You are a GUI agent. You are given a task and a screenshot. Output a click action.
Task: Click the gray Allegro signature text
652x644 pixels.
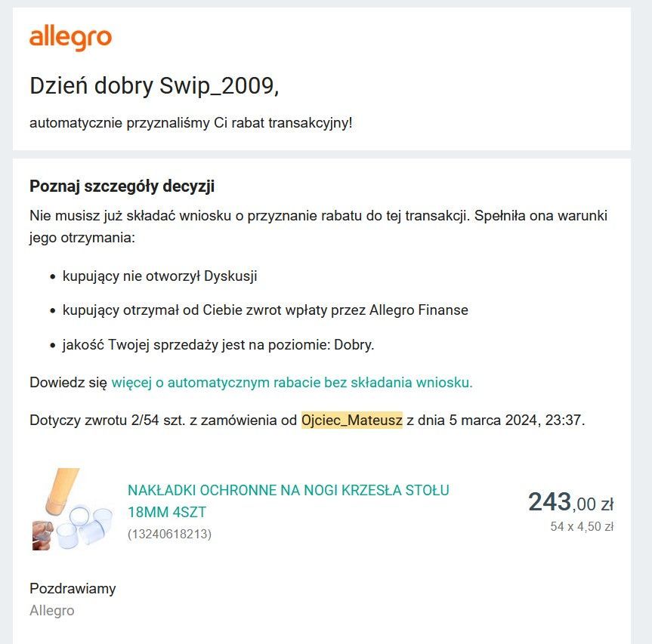(52, 610)
